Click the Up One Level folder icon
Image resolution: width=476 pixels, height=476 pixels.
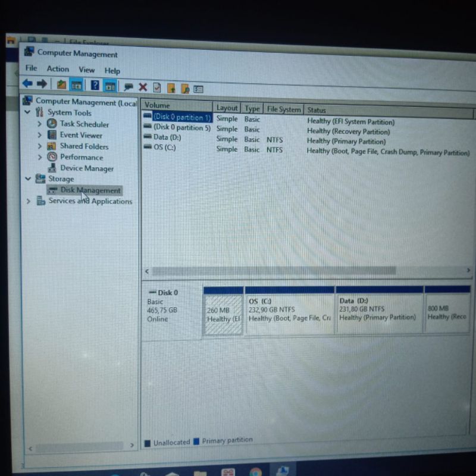61,84
